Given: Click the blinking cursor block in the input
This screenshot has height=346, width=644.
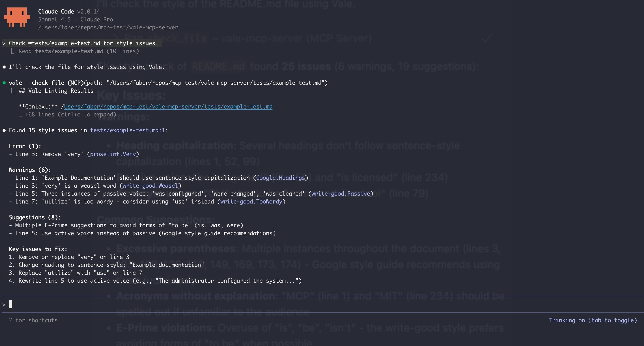Looking at the screenshot, I should 10,305.
